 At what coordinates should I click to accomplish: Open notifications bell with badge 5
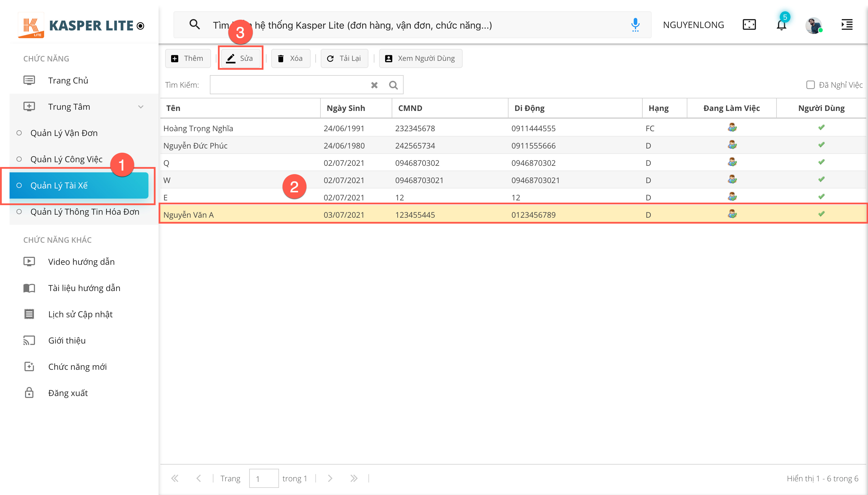click(781, 25)
